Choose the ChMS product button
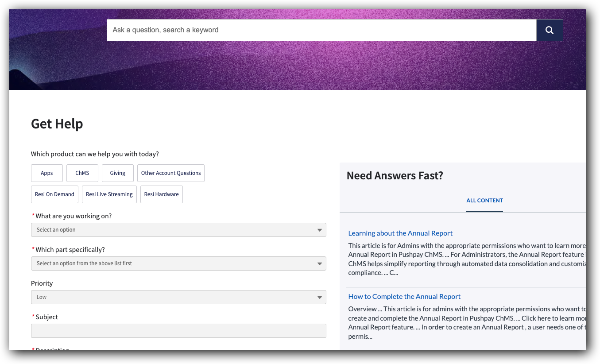This screenshot has width=600, height=364. pos(82,173)
